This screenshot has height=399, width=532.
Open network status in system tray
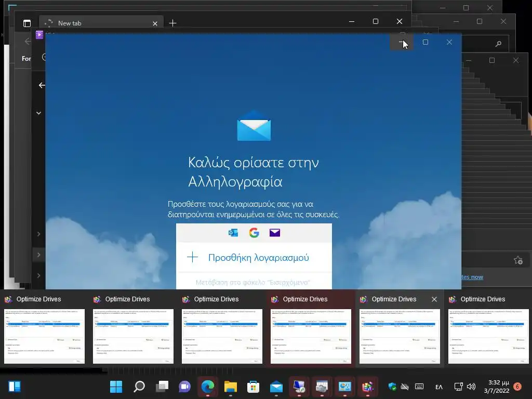point(458,387)
